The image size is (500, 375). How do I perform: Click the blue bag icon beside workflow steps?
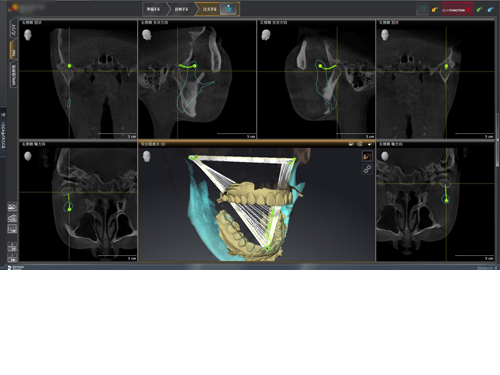point(229,9)
